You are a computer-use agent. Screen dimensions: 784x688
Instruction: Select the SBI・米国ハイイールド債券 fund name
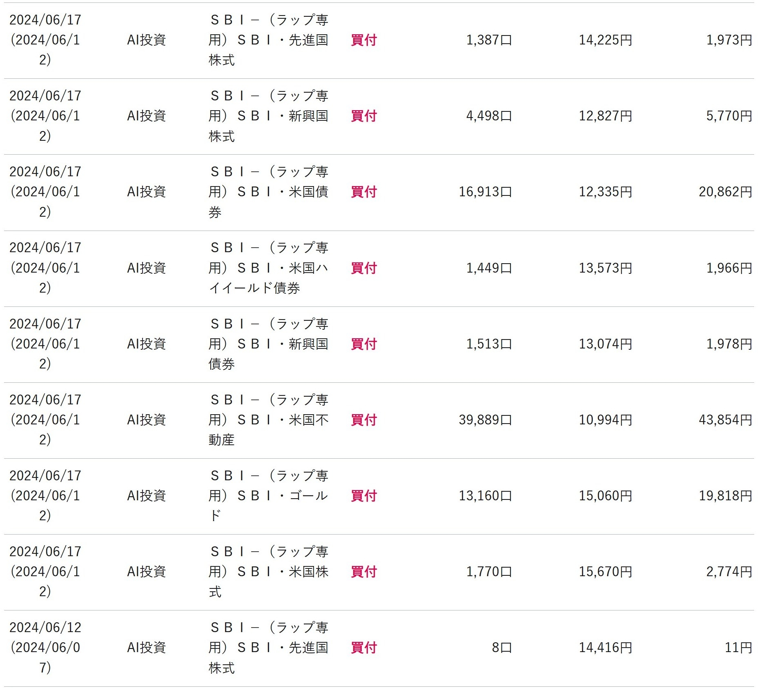[x=268, y=268]
